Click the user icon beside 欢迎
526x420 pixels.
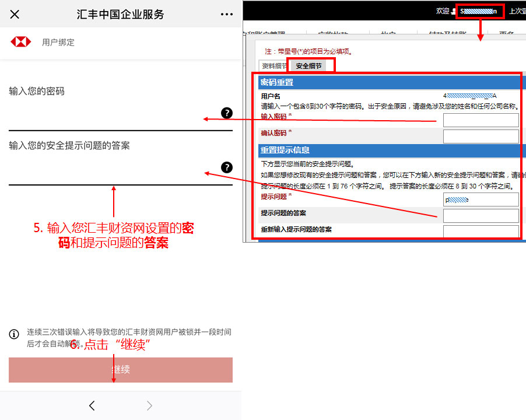[454, 11]
